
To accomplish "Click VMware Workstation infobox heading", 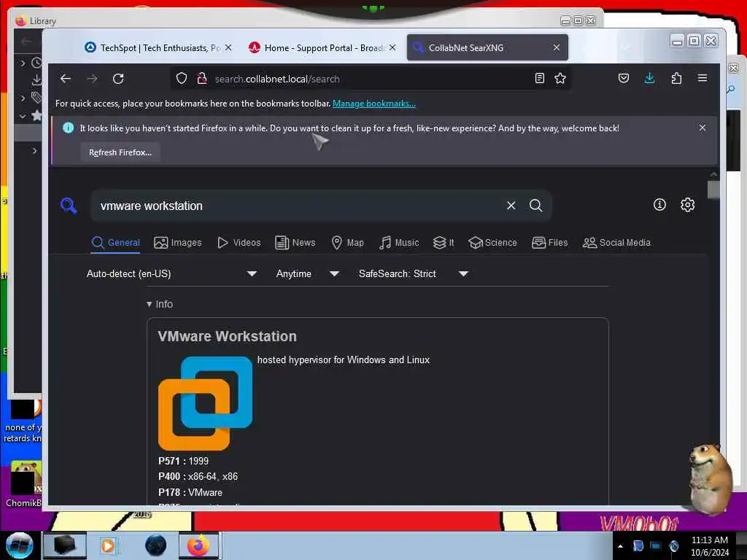I will coord(228,336).
